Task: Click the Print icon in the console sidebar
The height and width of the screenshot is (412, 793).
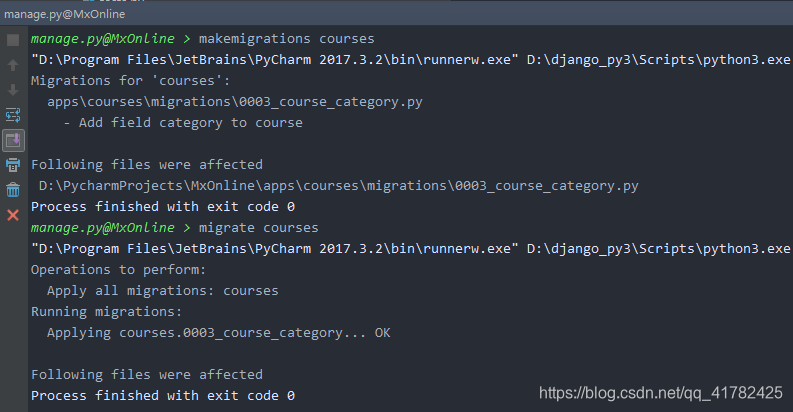Action: (13, 165)
